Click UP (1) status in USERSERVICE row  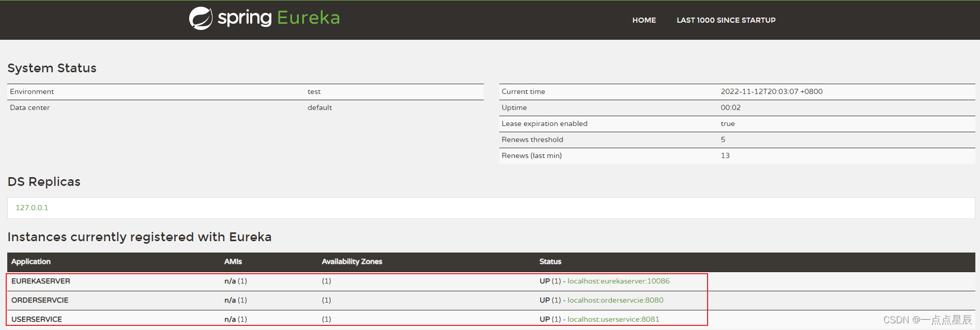pyautogui.click(x=550, y=319)
